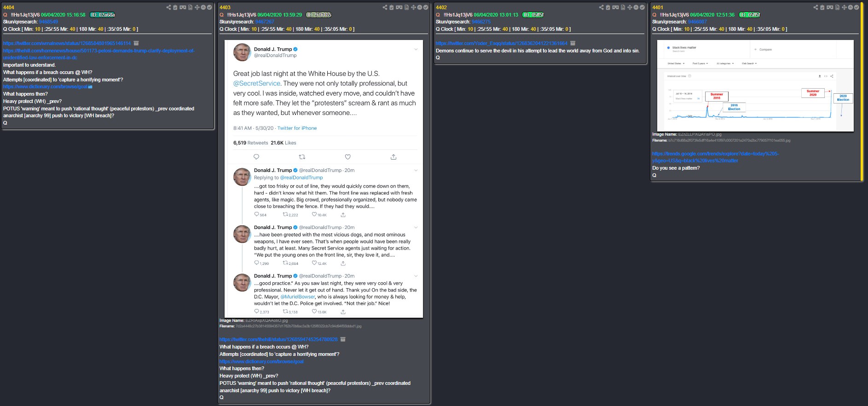Click post number 4404 heading
868x406 pixels.
pyautogui.click(x=9, y=7)
